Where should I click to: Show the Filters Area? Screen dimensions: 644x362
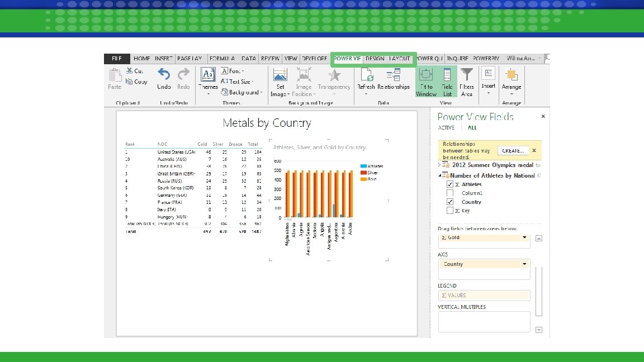(x=467, y=82)
